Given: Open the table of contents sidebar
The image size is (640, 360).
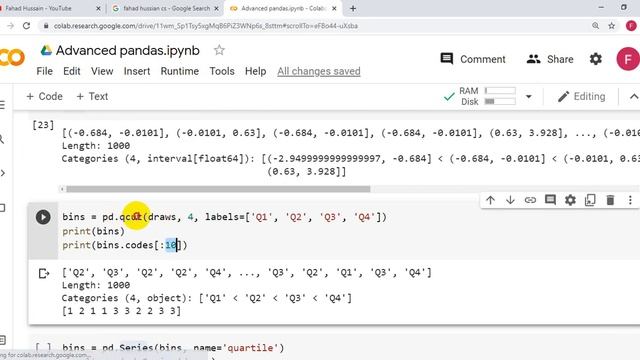Looking at the screenshot, I should [2, 105].
